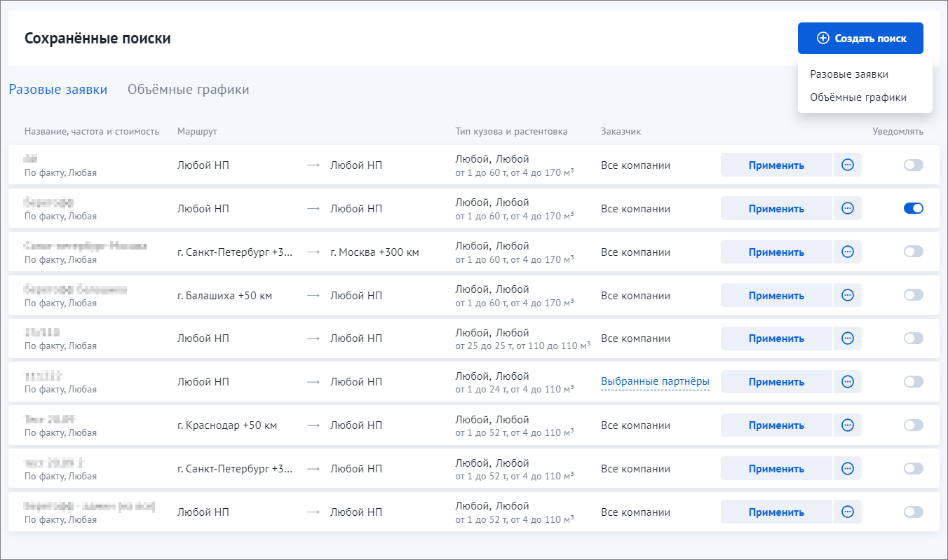Apply the search with 25 до 25 т
Screen dimensions: 948x560
pos(776,339)
